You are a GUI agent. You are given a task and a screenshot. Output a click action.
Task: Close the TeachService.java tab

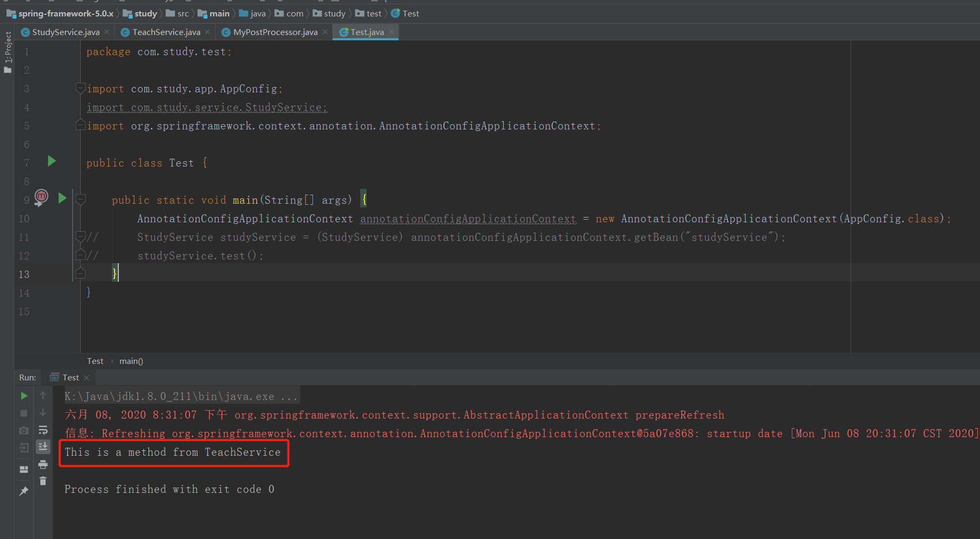tap(207, 32)
